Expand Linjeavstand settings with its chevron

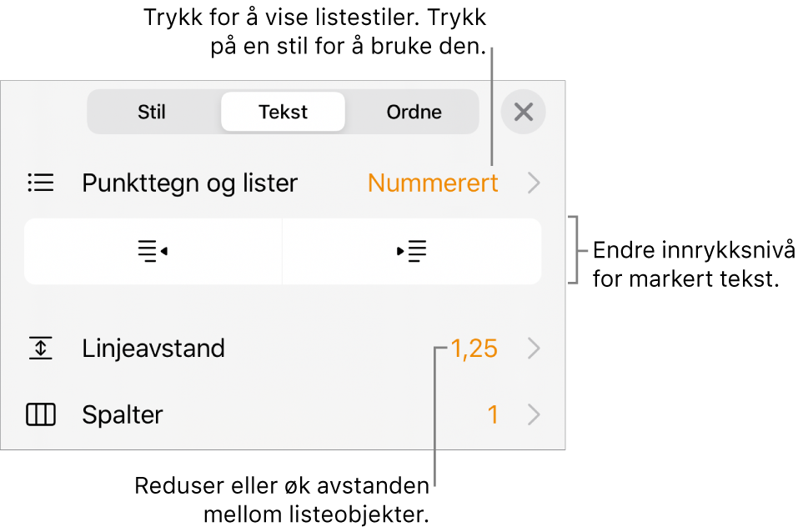click(534, 349)
